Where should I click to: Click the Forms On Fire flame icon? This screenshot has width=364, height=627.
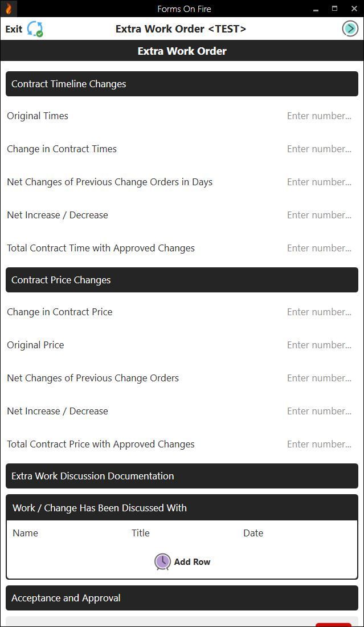click(9, 9)
